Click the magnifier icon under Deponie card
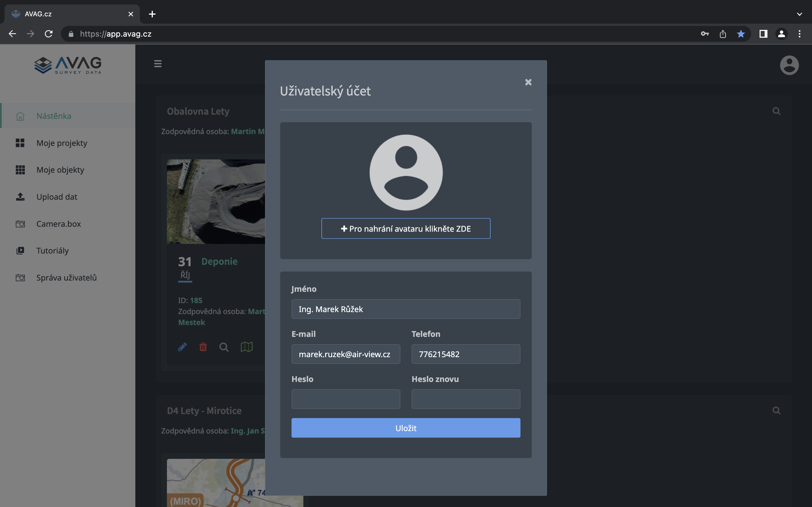 pos(224,347)
